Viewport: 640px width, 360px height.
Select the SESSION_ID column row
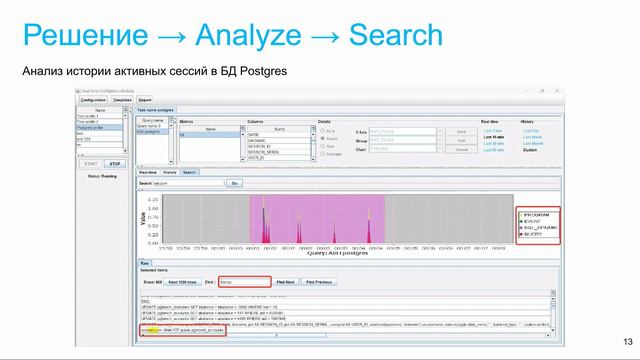click(279, 146)
